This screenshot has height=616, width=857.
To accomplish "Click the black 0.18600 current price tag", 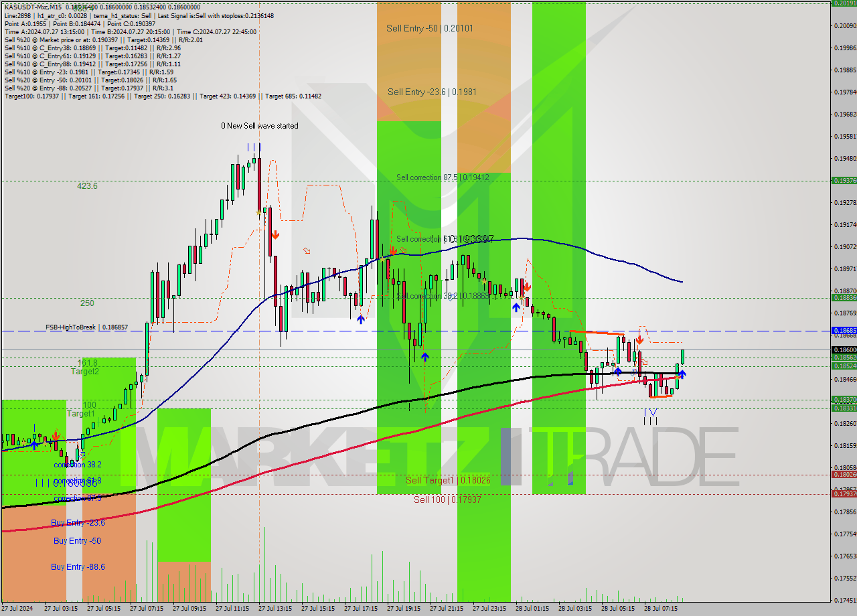I will (x=844, y=350).
